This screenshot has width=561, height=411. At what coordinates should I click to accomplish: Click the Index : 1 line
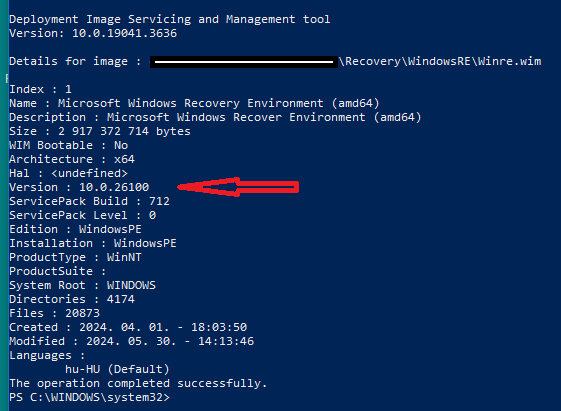point(40,89)
